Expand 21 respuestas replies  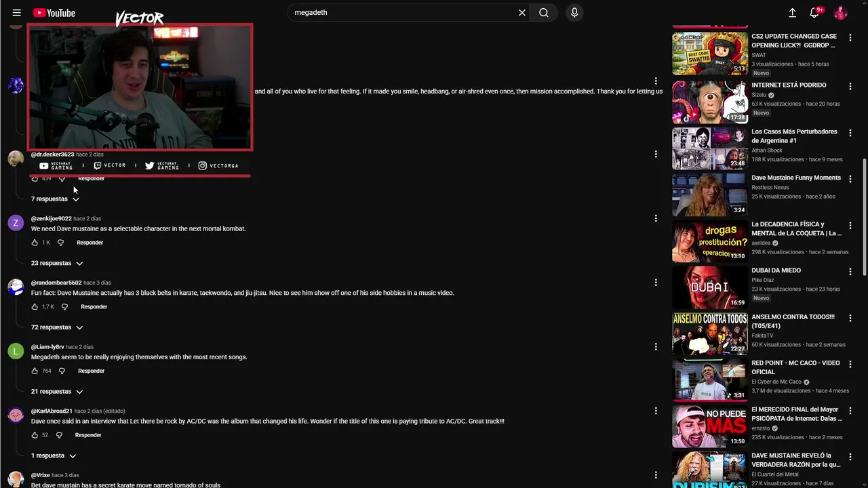(57, 392)
